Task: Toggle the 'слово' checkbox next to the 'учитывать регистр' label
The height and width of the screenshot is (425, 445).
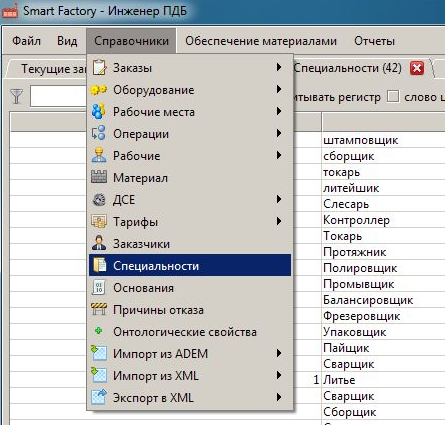Action: pyautogui.click(x=393, y=97)
